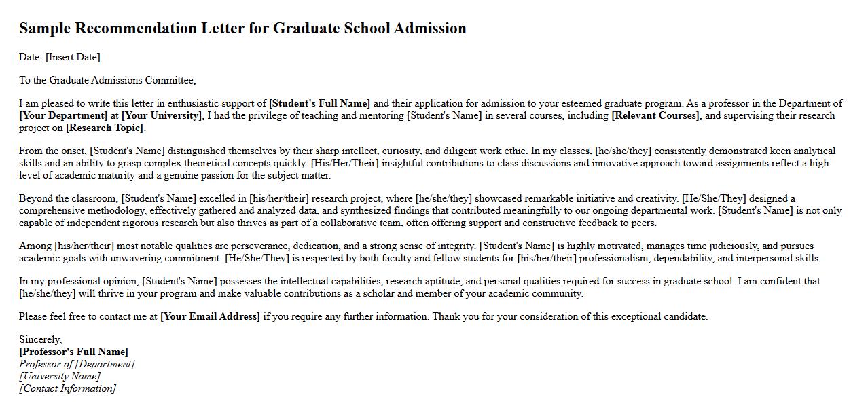The image size is (868, 408).
Task: Select the bold '[Professor's Full Name]' signature
Action: [x=73, y=352]
